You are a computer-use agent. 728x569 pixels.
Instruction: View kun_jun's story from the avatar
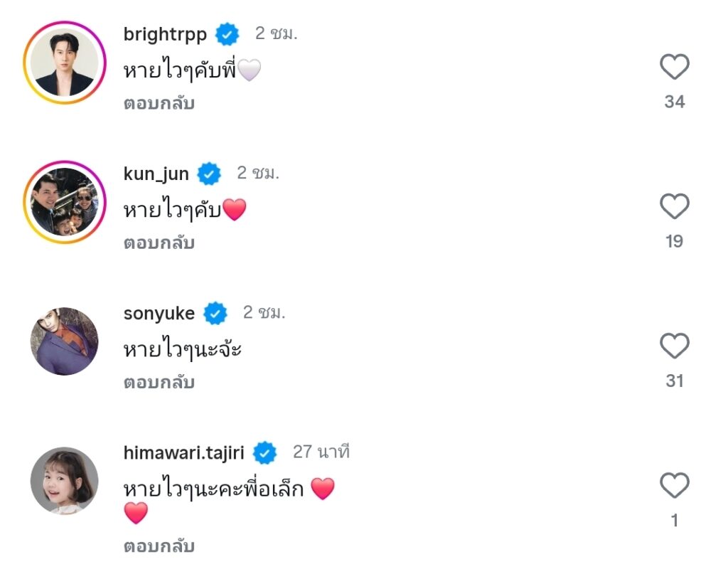tap(64, 202)
